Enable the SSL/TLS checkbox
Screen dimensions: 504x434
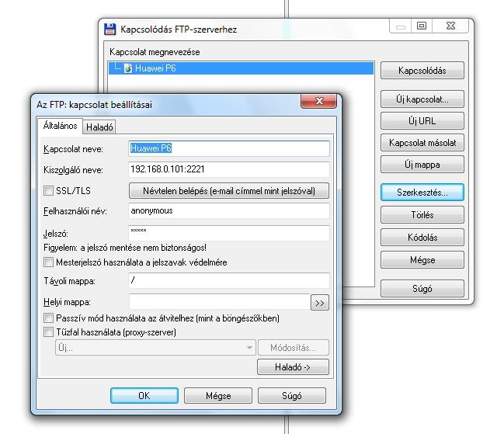[x=48, y=191]
